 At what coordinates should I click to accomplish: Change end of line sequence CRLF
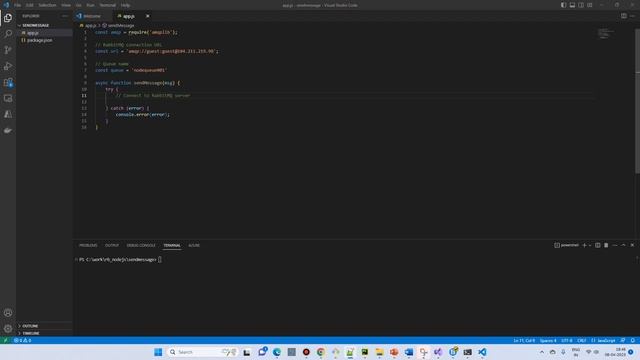(x=582, y=340)
